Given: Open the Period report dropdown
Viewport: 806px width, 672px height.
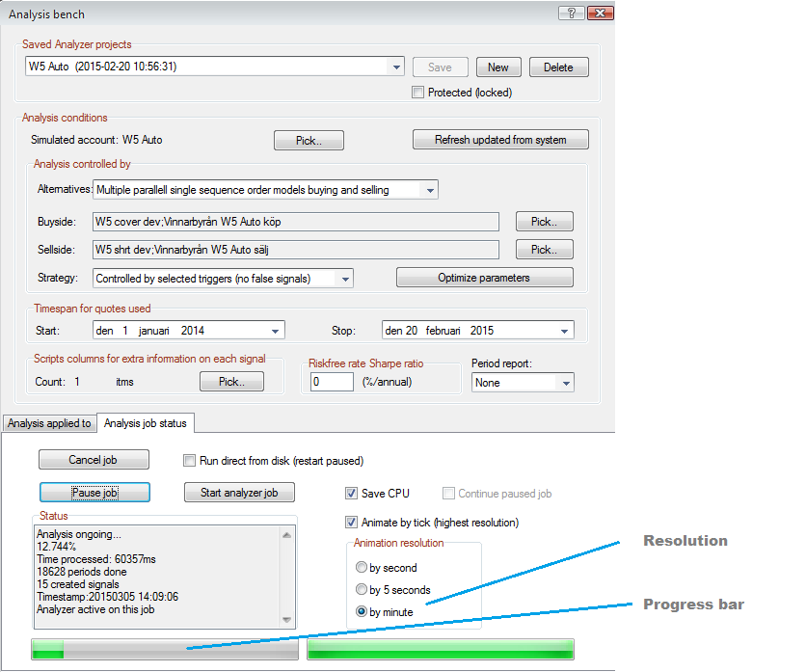Looking at the screenshot, I should pyautogui.click(x=566, y=383).
